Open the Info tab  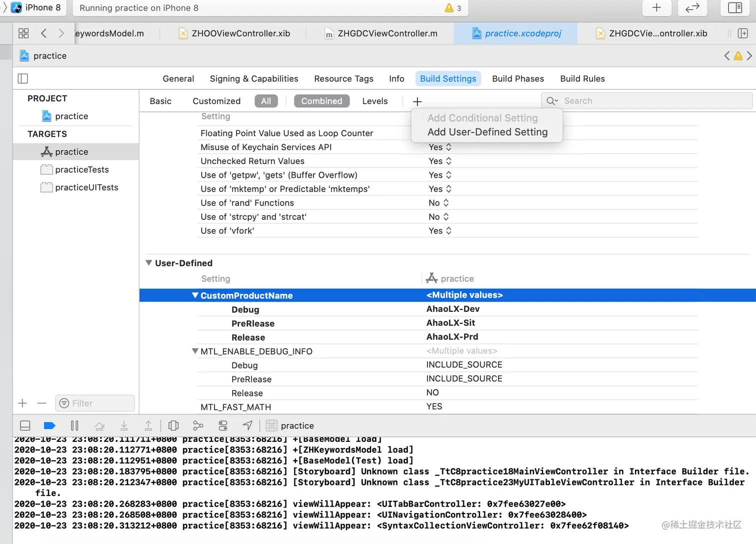coord(396,79)
